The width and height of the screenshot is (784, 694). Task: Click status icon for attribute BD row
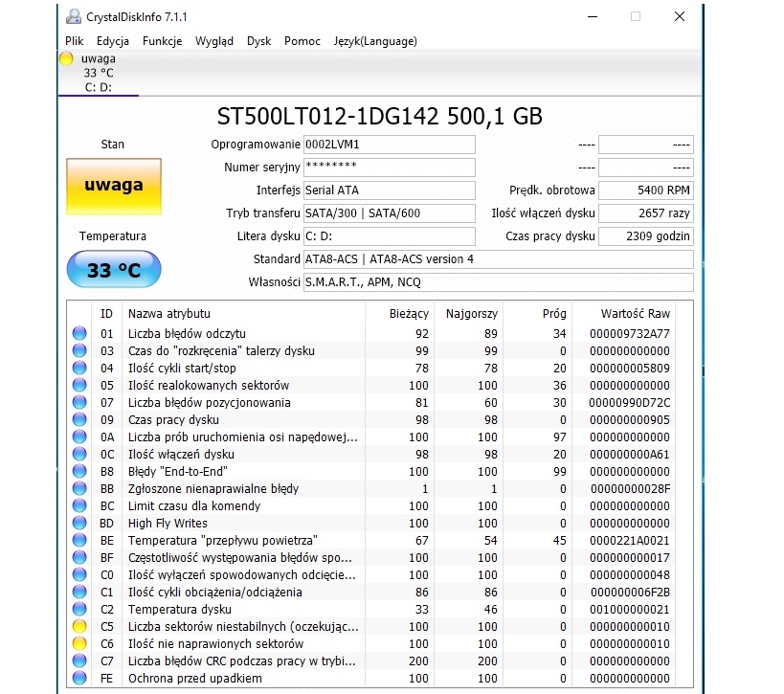[x=79, y=523]
